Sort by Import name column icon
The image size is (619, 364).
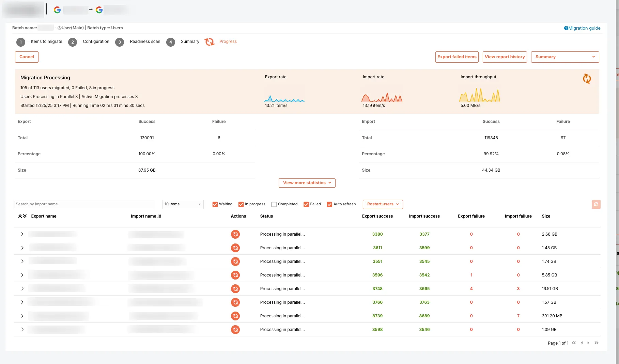159,216
